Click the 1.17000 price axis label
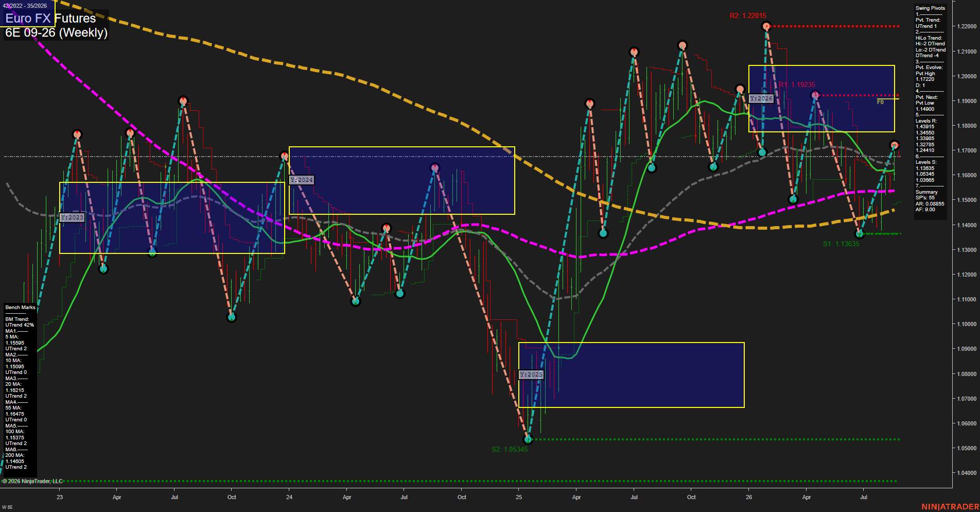This screenshot has width=980, height=512. (x=967, y=150)
